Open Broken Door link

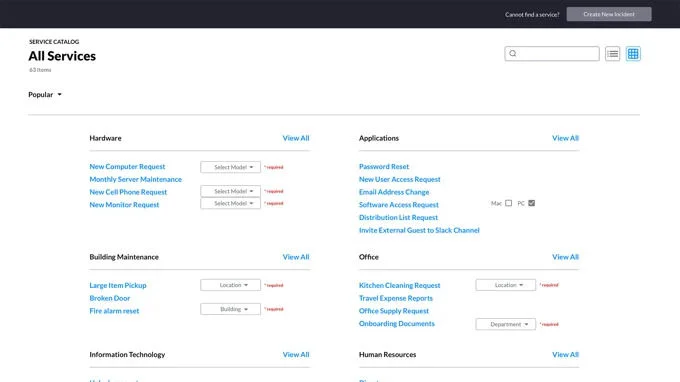point(110,298)
